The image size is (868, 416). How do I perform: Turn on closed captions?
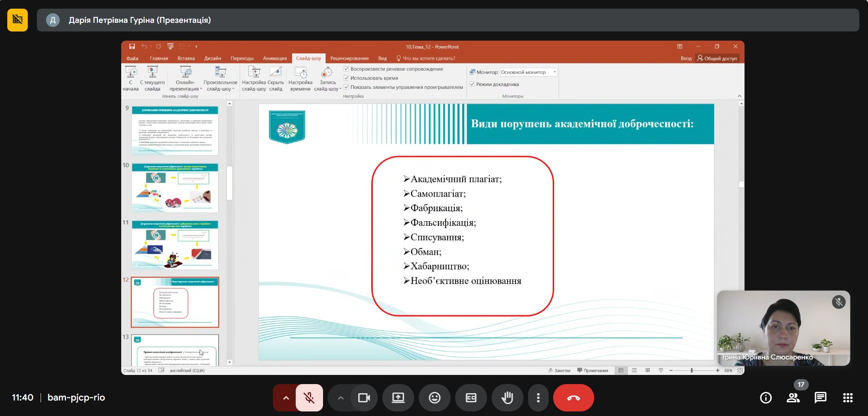[x=471, y=398]
